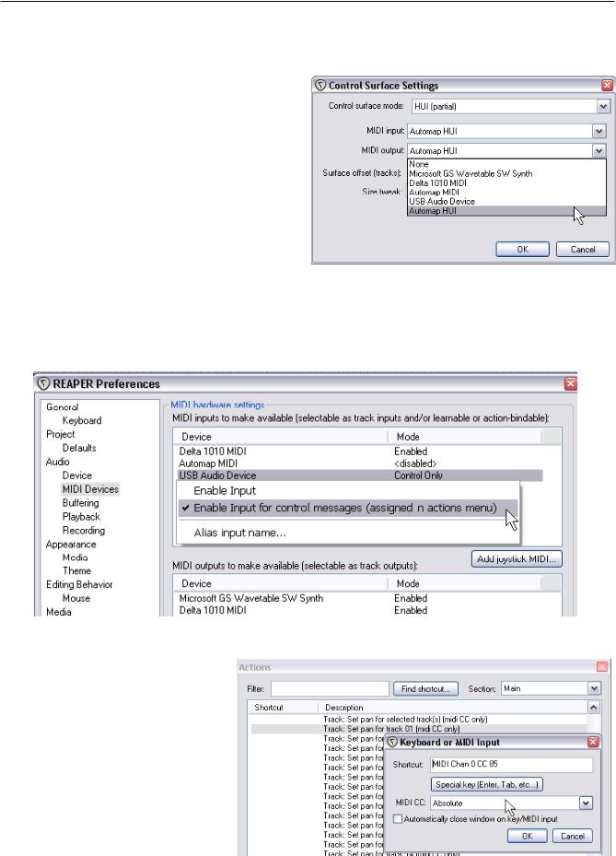Click REAPER icon in Preferences title bar
This screenshot has height=856, width=616.
pyautogui.click(x=43, y=384)
